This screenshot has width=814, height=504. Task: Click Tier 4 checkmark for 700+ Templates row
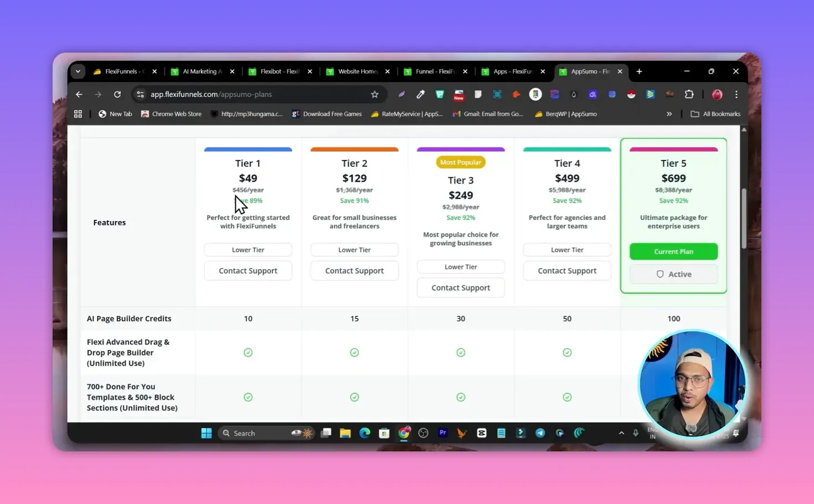click(x=567, y=397)
